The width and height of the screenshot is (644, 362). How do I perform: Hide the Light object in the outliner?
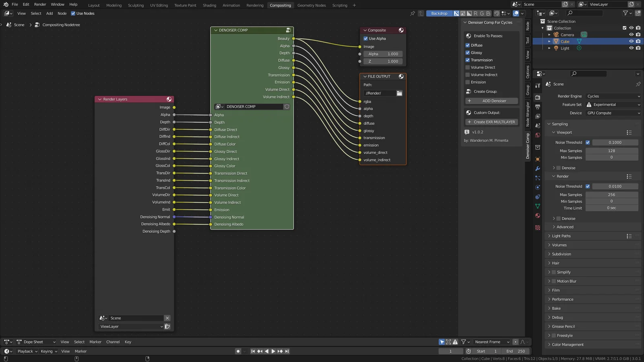point(632,48)
